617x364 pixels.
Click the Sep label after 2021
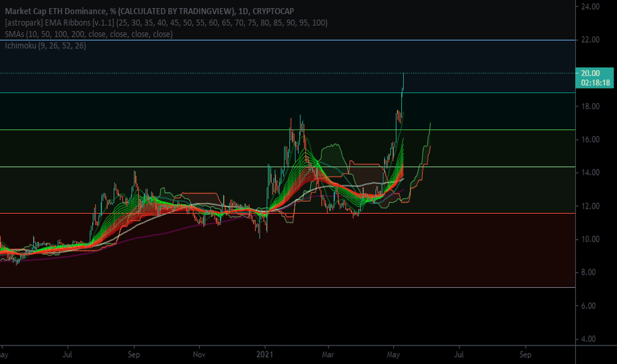pos(526,355)
